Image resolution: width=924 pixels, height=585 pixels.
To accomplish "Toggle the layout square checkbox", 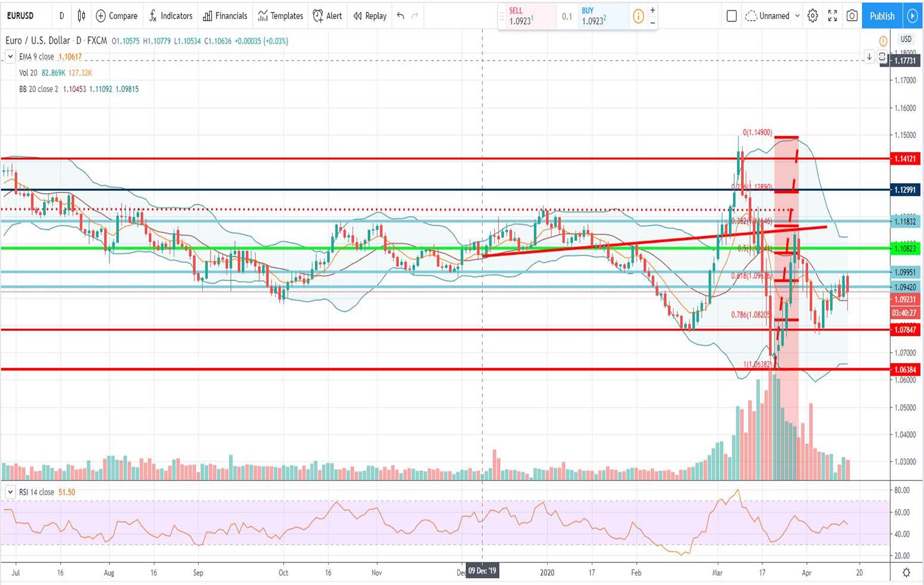I will click(732, 16).
